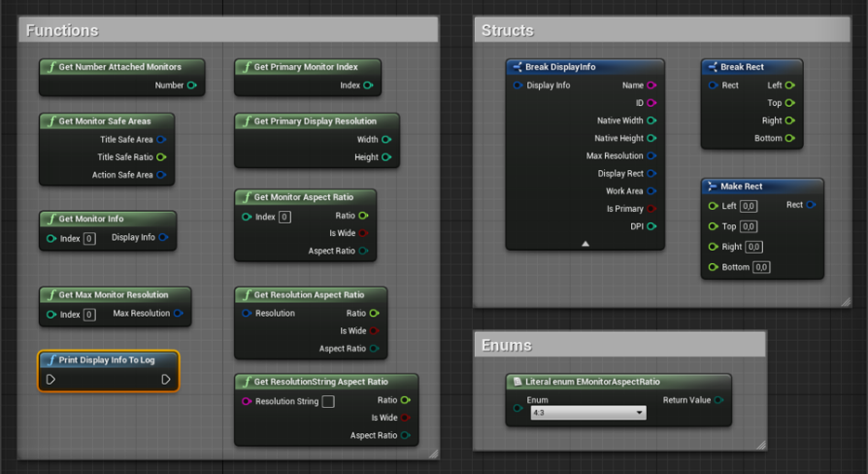Viewport: 868px width, 474px height.
Task: Click the input execution pin on Print Display Info To Log
Action: point(50,380)
